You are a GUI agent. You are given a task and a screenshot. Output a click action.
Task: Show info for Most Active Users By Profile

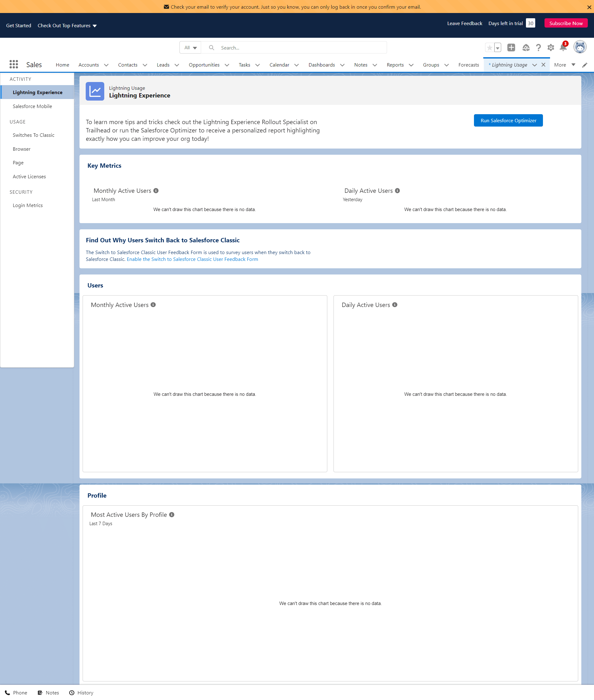coord(172,515)
